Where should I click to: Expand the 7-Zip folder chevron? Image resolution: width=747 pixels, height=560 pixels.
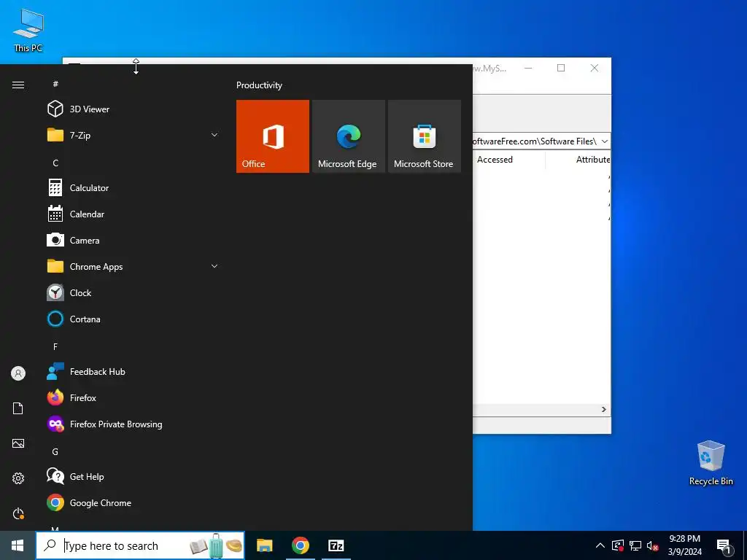pos(214,135)
